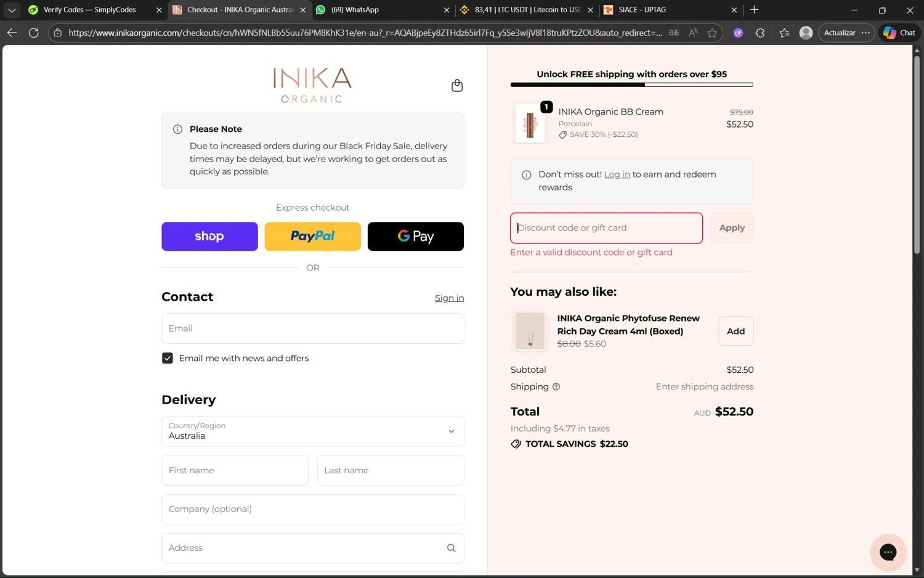Focus the Last name field
Image resolution: width=924 pixels, height=578 pixels.
(x=391, y=471)
